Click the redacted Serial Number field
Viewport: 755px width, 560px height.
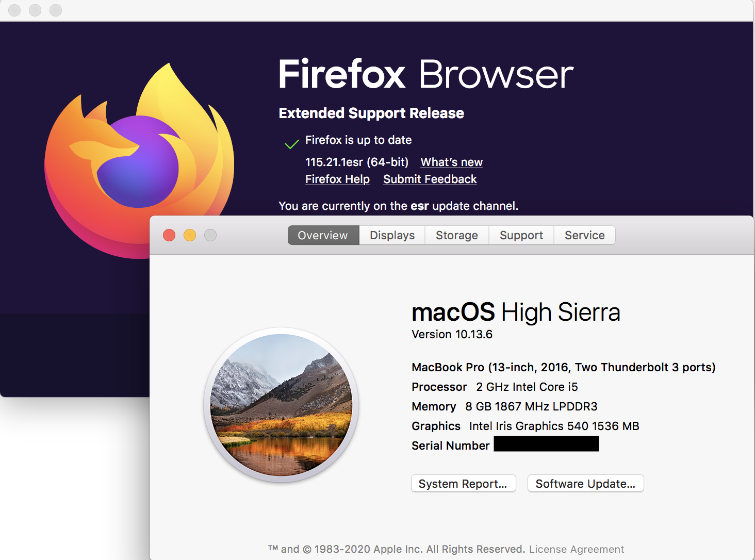click(546, 444)
